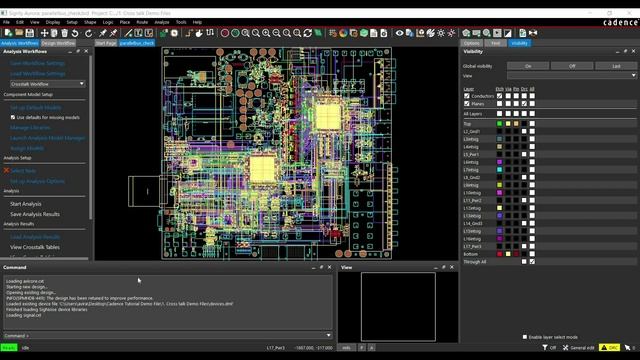Click the Copy toolbar icon

click(x=54, y=33)
